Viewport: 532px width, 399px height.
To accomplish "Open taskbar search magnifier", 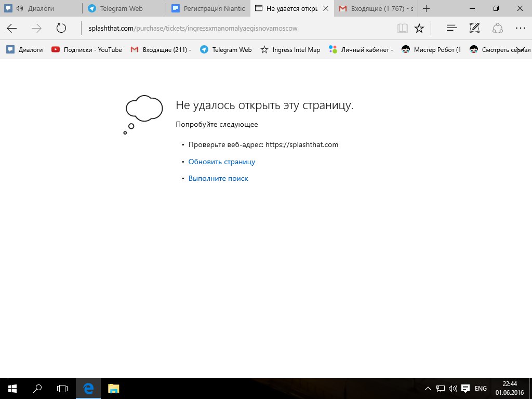I will pos(37,389).
